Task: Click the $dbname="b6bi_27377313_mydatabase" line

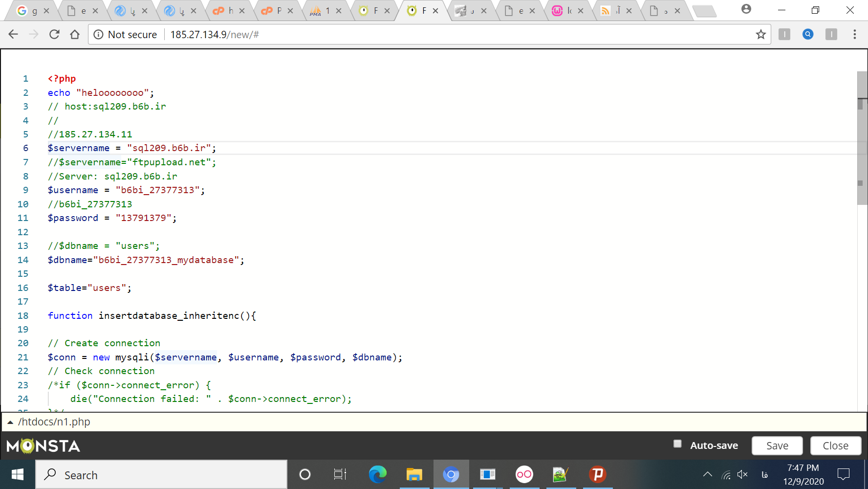Action: [x=146, y=260]
